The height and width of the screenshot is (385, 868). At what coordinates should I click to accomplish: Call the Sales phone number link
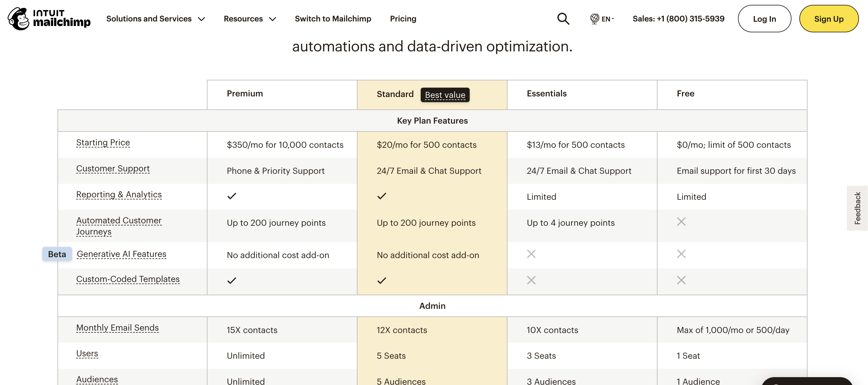(678, 19)
